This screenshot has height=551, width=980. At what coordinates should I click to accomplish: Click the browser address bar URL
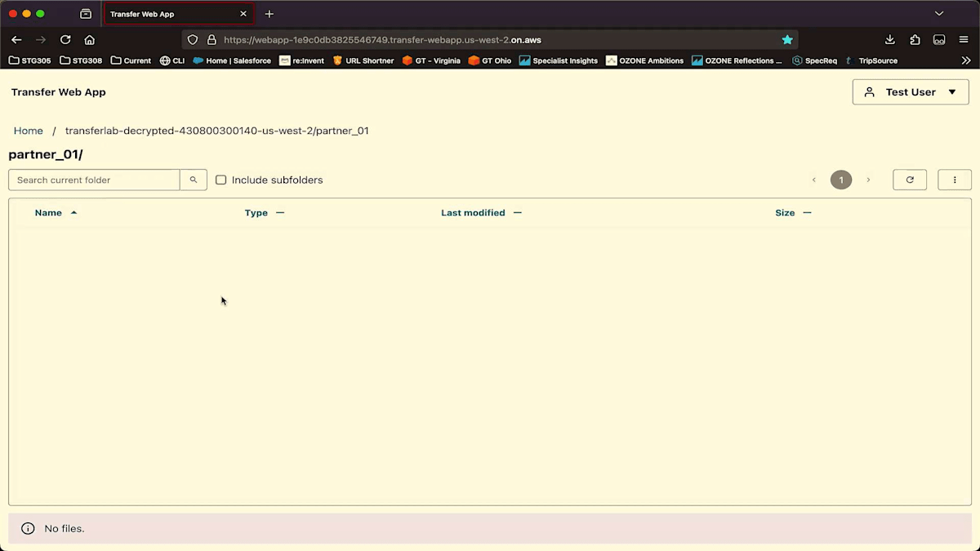(382, 39)
